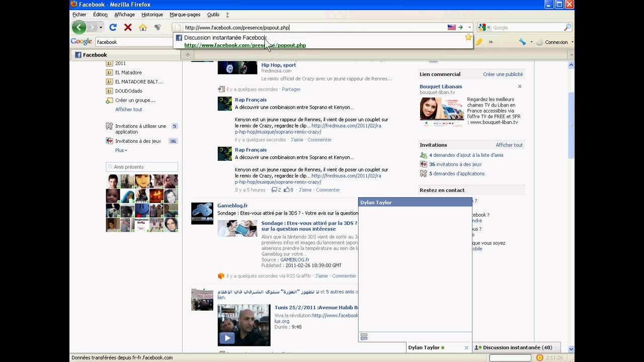Open a new tab with the plus button
The height and width of the screenshot is (362, 644).
click(188, 55)
